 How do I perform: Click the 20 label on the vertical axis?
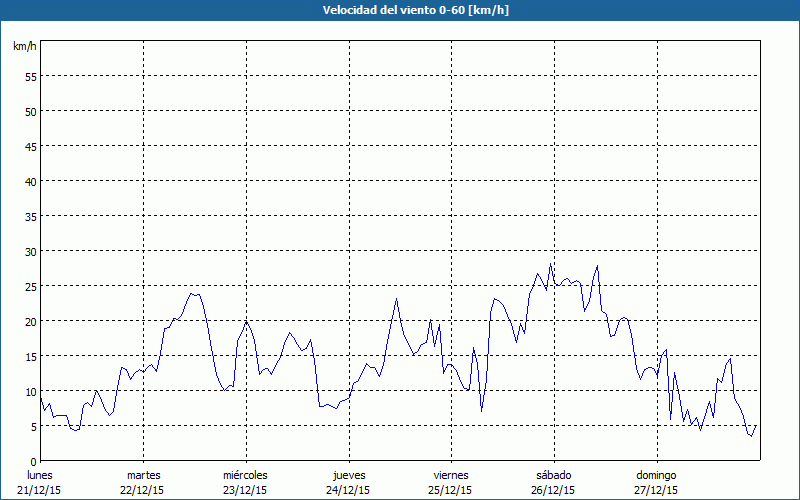[x=30, y=321]
